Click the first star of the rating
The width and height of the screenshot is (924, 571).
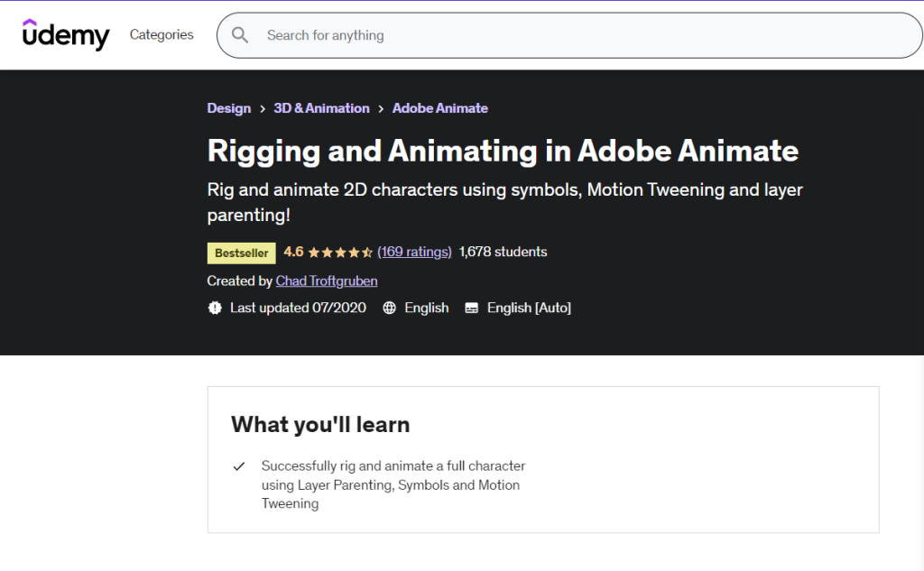coord(316,253)
